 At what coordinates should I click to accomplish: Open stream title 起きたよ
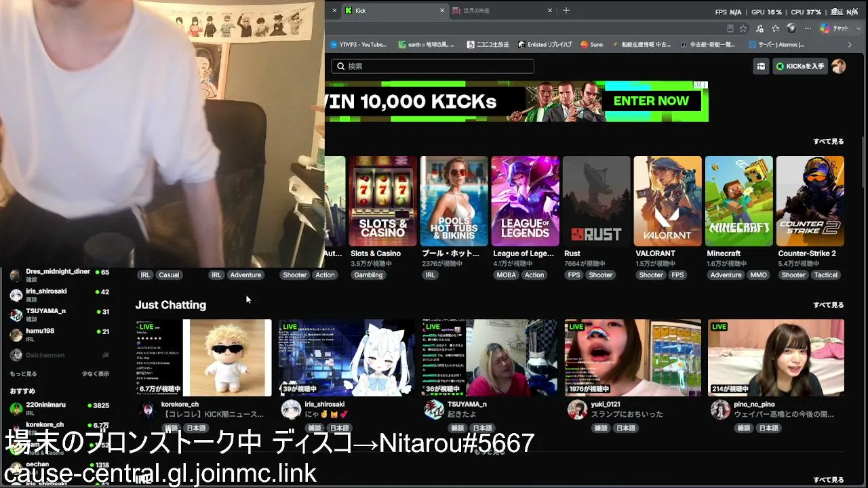click(x=464, y=414)
